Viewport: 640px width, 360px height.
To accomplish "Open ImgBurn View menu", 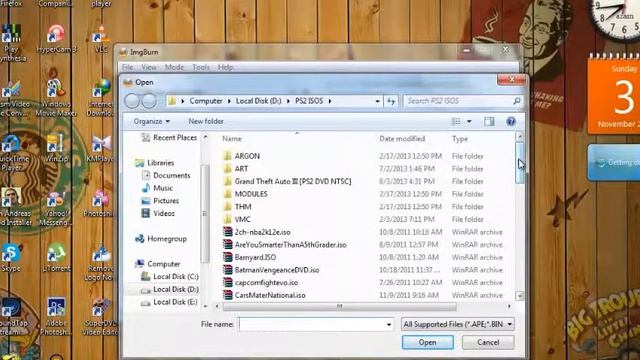I will (149, 67).
